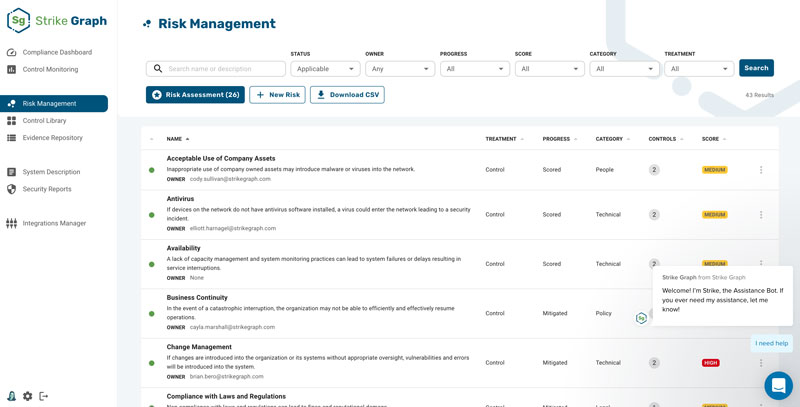Open Risk Assessment (26)
The width and height of the screenshot is (800, 407).
click(x=195, y=95)
